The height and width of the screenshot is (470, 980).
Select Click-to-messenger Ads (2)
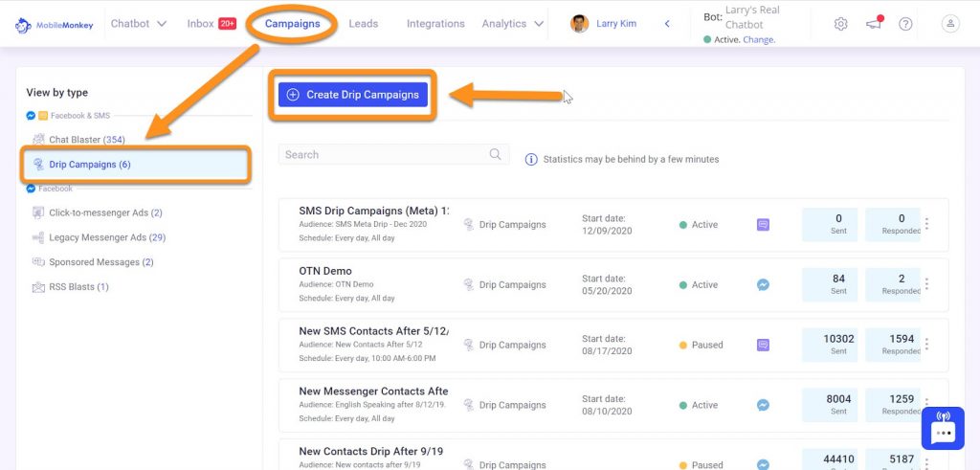click(105, 213)
